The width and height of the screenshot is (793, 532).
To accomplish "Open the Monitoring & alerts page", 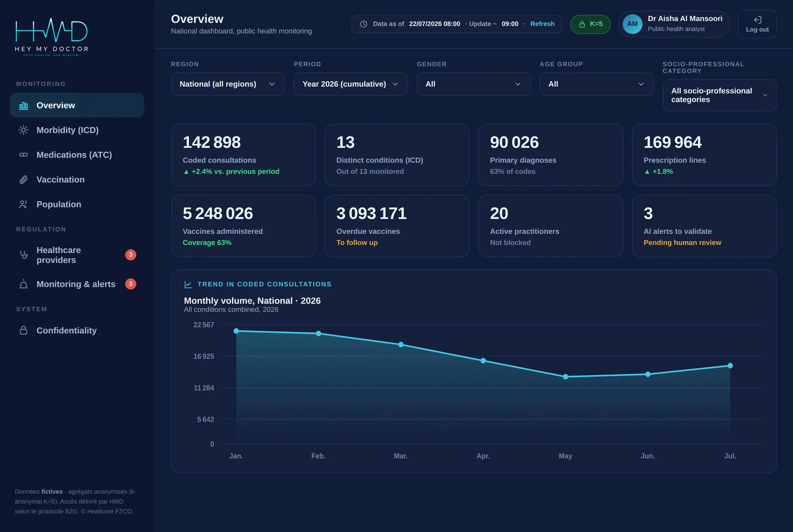I will tap(77, 284).
